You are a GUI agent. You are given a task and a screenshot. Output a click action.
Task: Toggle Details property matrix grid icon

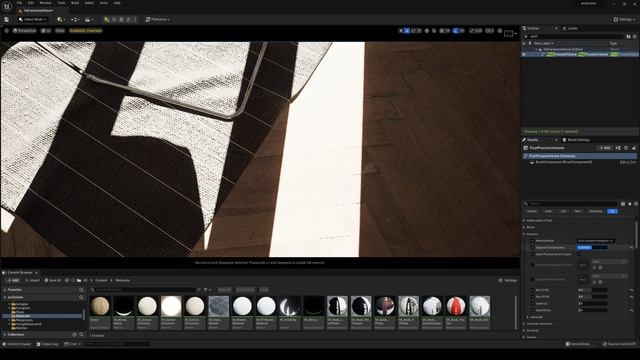(x=623, y=204)
